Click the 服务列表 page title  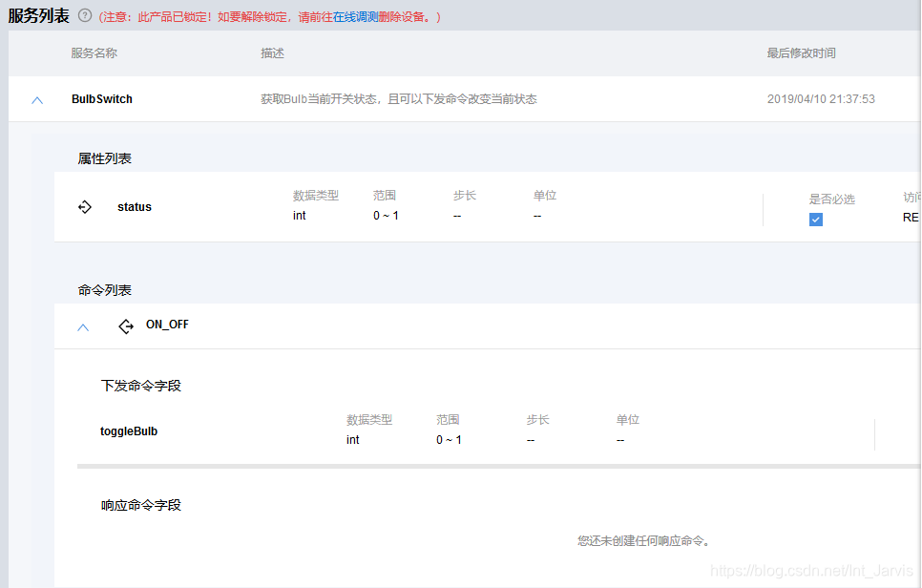tap(39, 16)
